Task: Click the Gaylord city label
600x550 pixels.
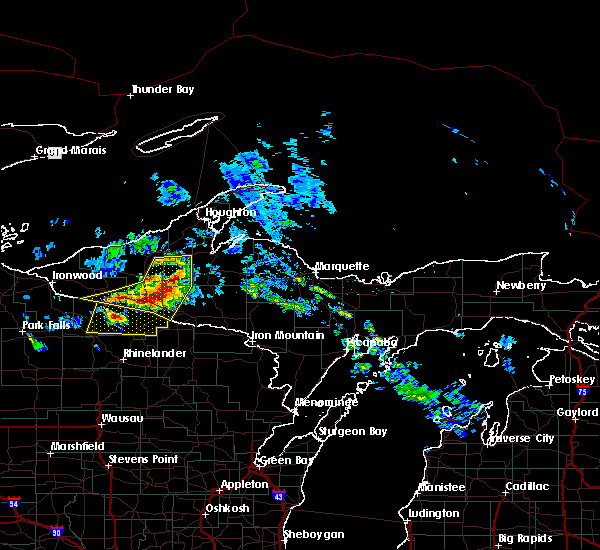Action: 577,412
